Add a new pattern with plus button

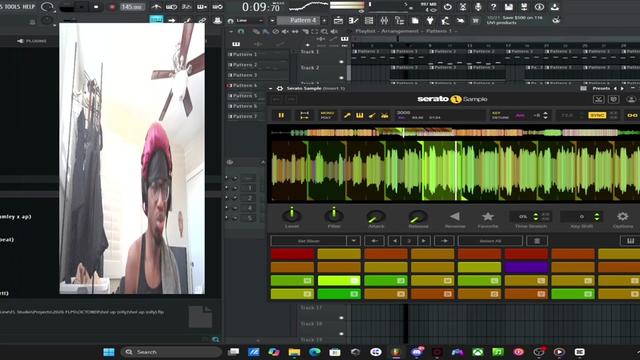(x=324, y=20)
